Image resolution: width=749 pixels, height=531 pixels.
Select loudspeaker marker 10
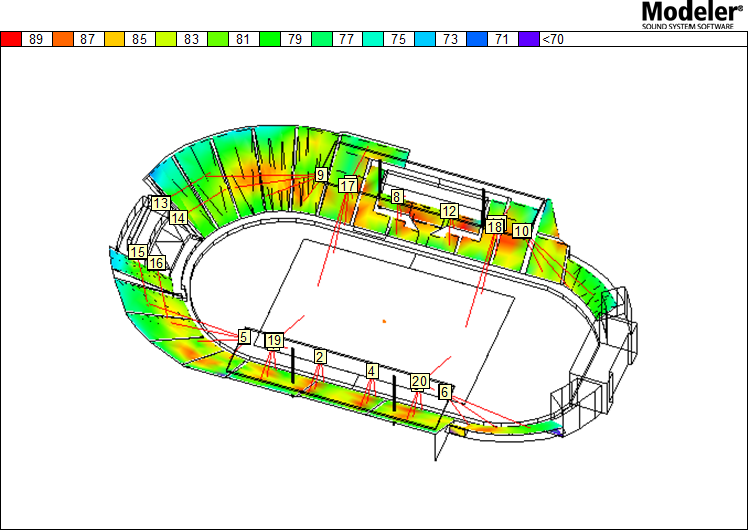click(521, 231)
